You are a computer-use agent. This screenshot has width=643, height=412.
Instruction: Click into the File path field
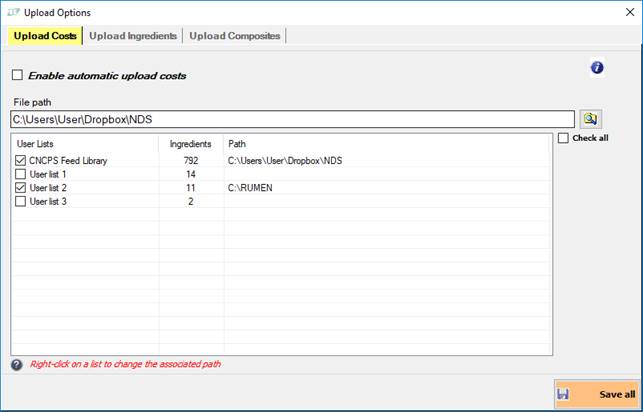click(x=290, y=119)
